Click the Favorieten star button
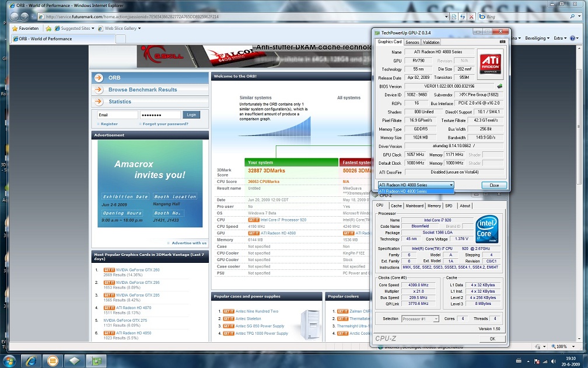Screen dimensions: 588x368 (26, 28)
